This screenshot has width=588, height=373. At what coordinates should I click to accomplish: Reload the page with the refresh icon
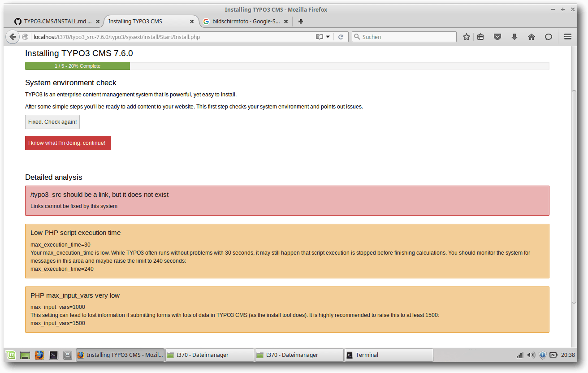coord(341,37)
